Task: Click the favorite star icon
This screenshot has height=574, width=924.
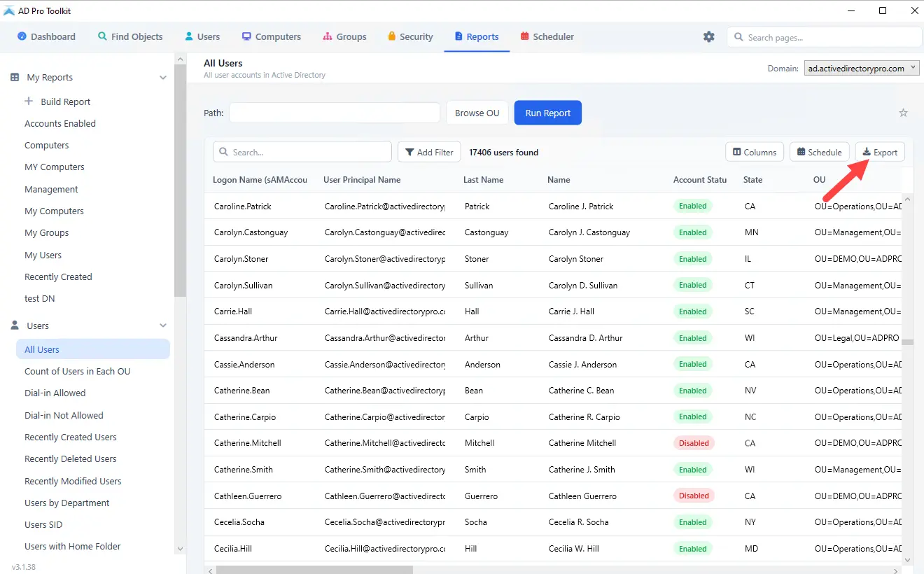Action: click(x=903, y=113)
